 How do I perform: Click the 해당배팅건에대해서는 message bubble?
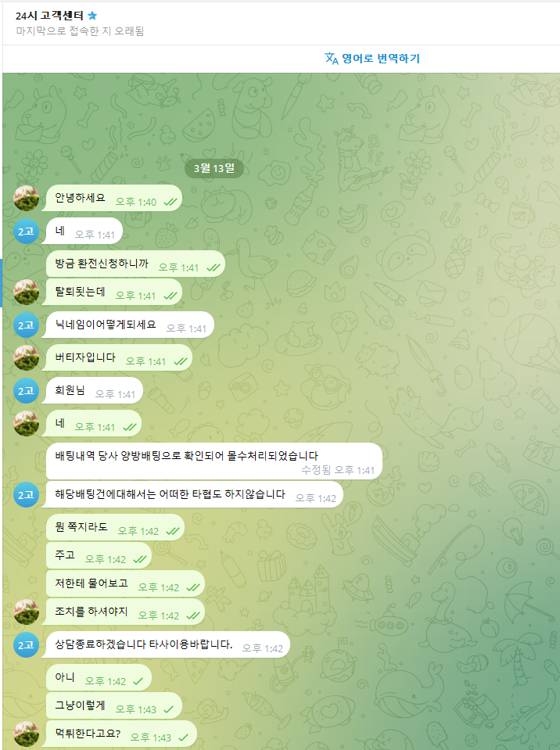pyautogui.click(x=192, y=494)
